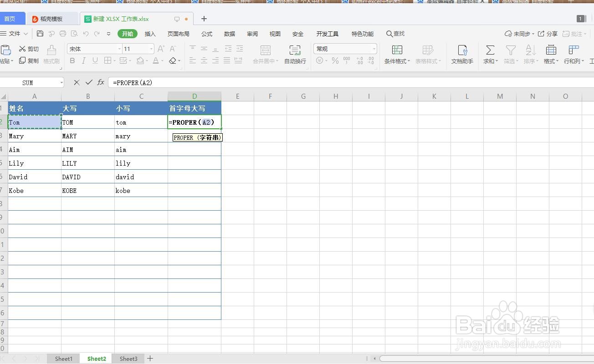Open the 稻壳模板 document tab
Viewport: 594px width, 364px height.
pyautogui.click(x=53, y=19)
